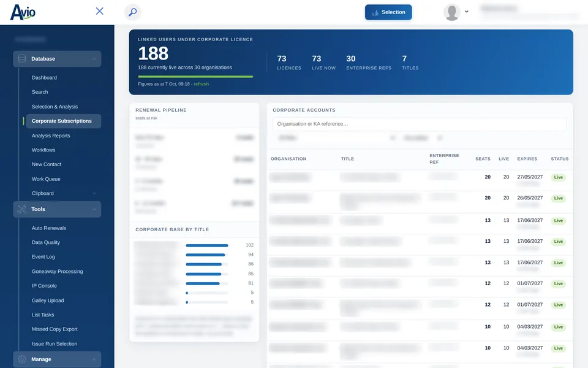Screen dimensions: 588x368
Task: Click the 102 title bar in Corporate Base
Action: pos(207,245)
